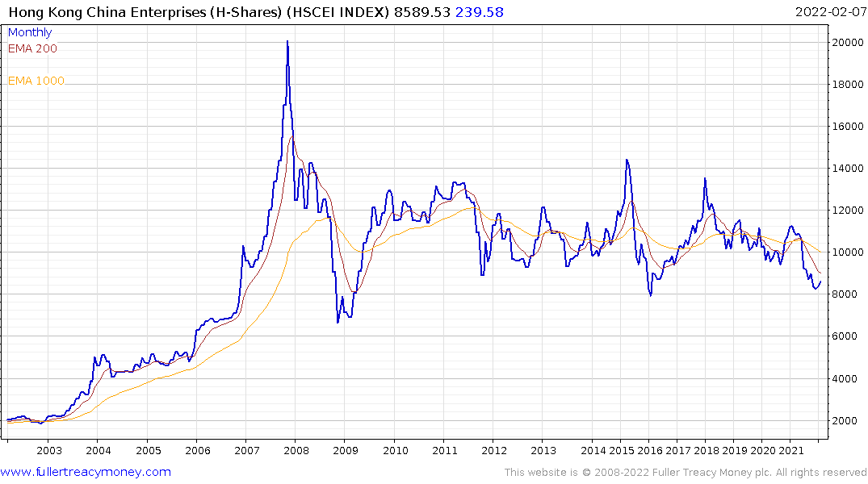The image size is (868, 484).
Task: Click the 16000 y-axis label
Action: tap(848, 127)
